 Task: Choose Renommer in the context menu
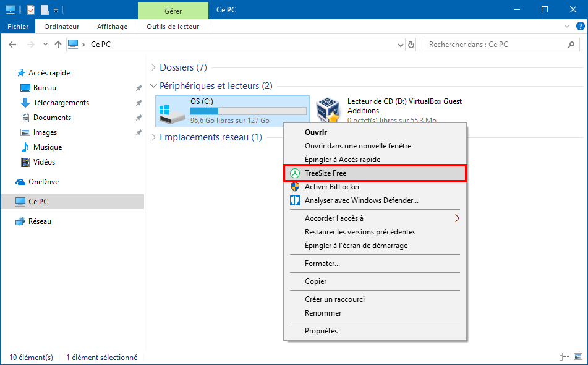(x=375, y=313)
